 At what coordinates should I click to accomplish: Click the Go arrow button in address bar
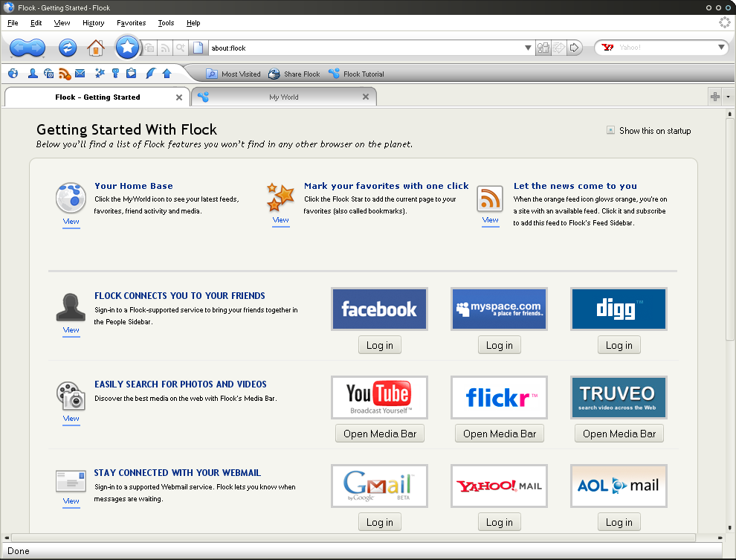coord(574,48)
